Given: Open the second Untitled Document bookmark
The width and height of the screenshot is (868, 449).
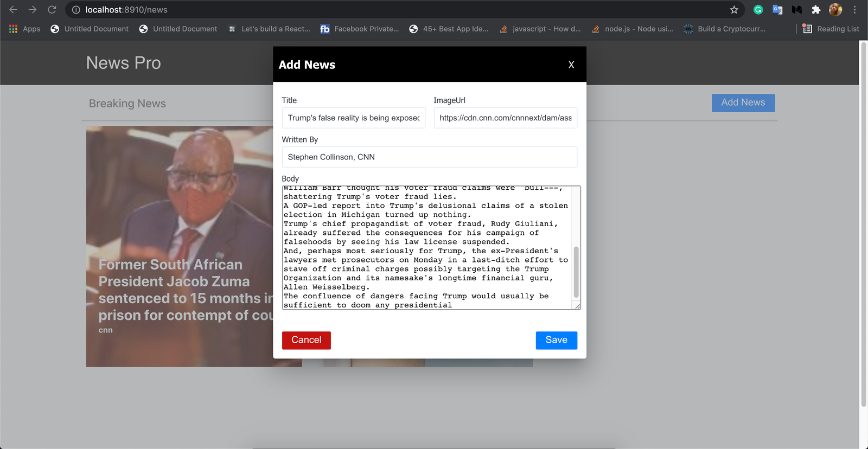Looking at the screenshot, I should point(178,29).
